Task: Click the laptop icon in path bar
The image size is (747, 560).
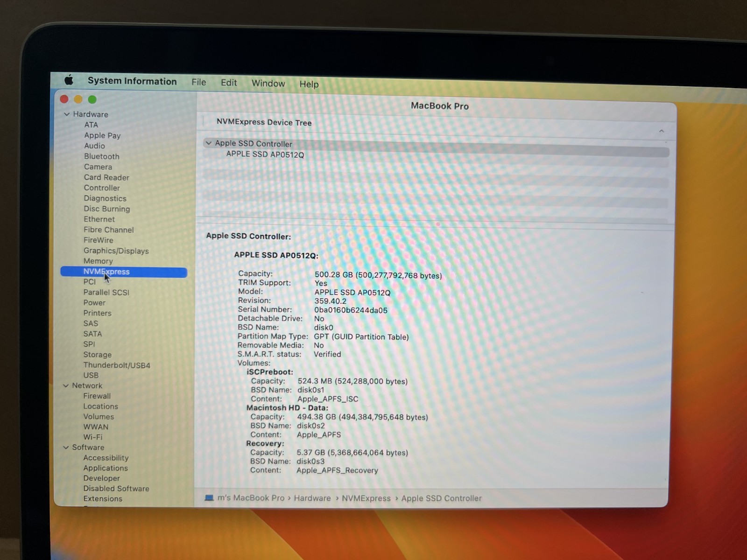Action: (x=209, y=498)
